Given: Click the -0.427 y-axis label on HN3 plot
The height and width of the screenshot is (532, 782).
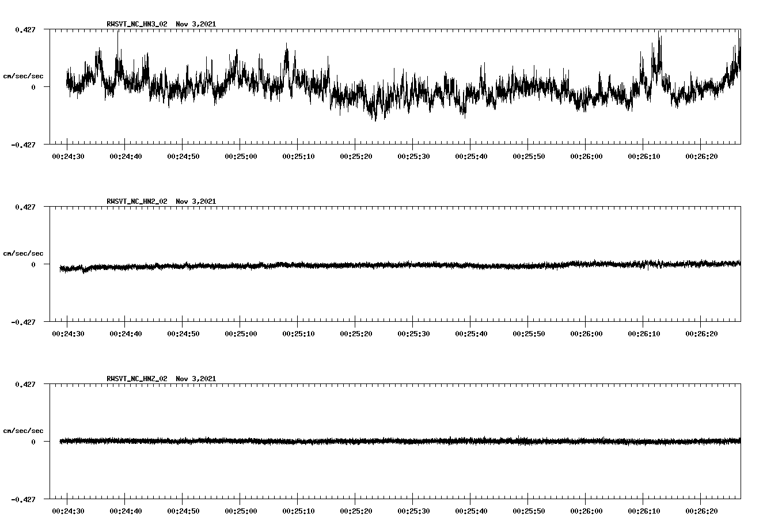Looking at the screenshot, I should point(23,145).
